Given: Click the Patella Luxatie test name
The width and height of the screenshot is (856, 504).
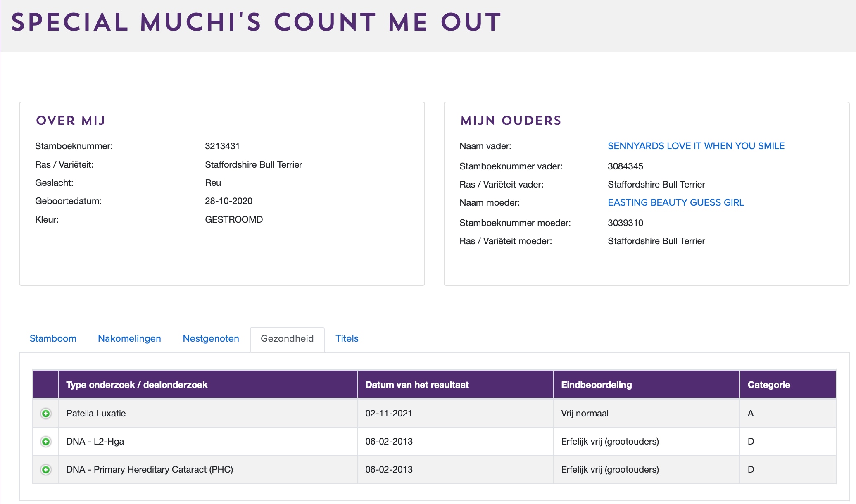Looking at the screenshot, I should (96, 413).
